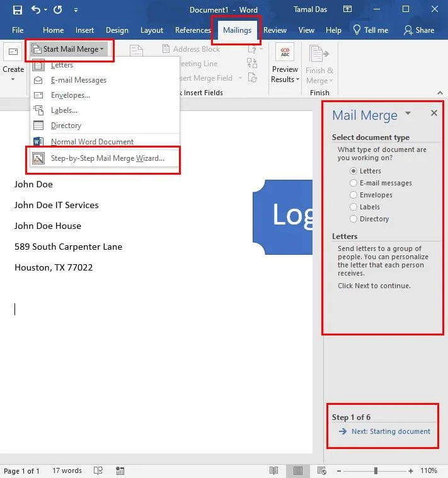Select the Envelopes radio button

[x=353, y=195]
